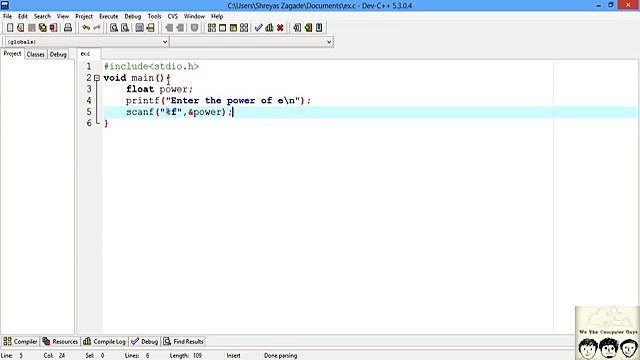Click the grayed-out Save icon
Viewport: 640px width, 360px height.
(x=31, y=28)
